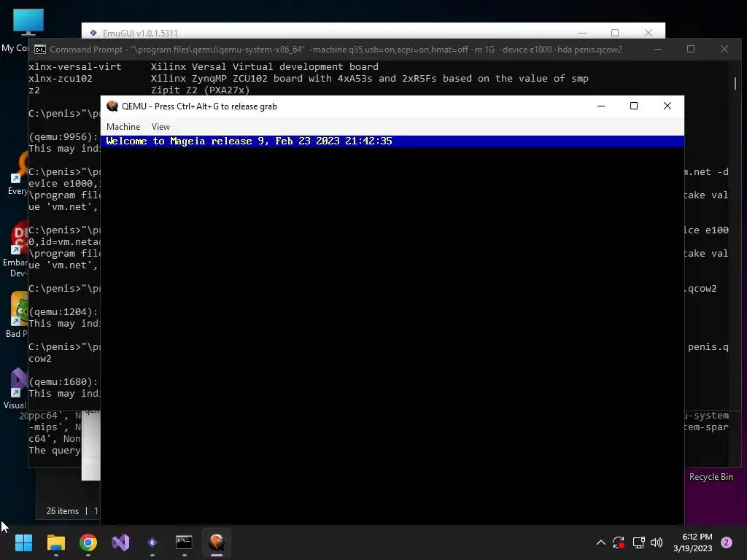
Task: Open Google Chrome from the taskbar
Action: pyautogui.click(x=88, y=542)
